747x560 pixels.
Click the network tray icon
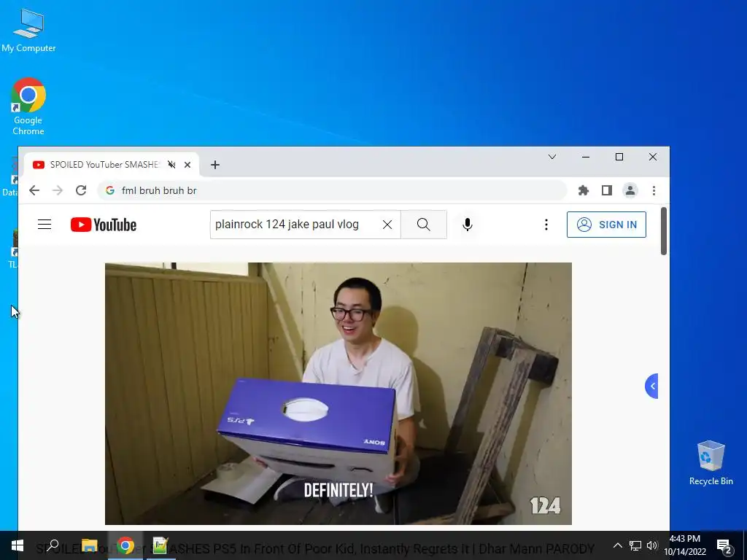[x=635, y=545]
